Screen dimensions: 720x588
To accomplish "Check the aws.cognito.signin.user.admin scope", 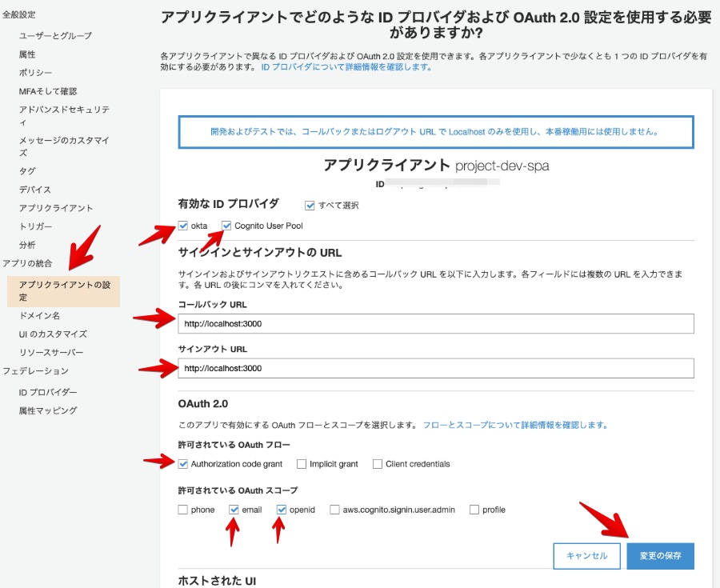I will point(334,510).
